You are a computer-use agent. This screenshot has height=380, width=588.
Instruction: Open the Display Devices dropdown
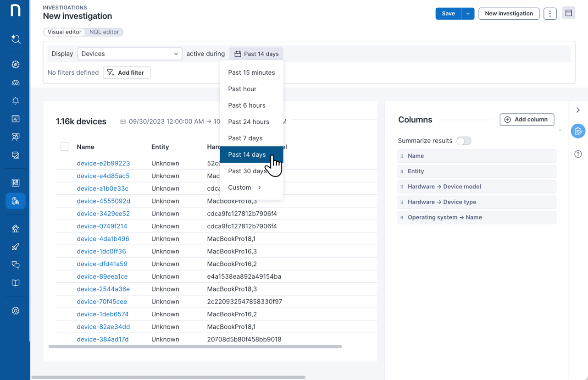point(129,54)
